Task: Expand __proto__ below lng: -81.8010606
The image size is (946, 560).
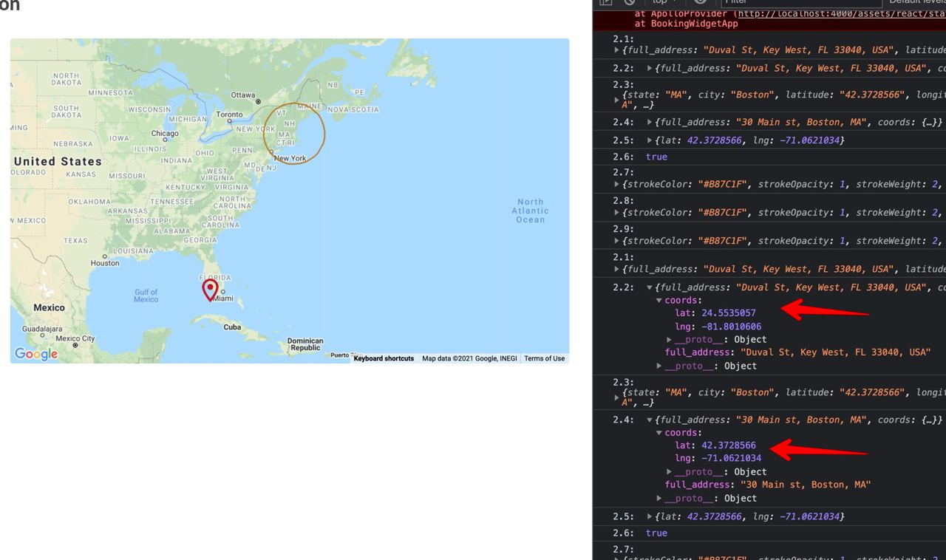Action: [670, 340]
